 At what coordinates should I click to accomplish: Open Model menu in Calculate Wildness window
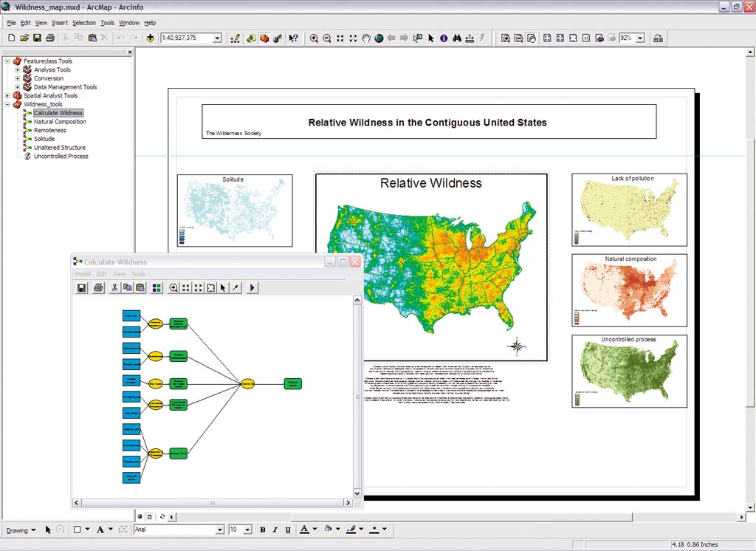click(x=83, y=274)
